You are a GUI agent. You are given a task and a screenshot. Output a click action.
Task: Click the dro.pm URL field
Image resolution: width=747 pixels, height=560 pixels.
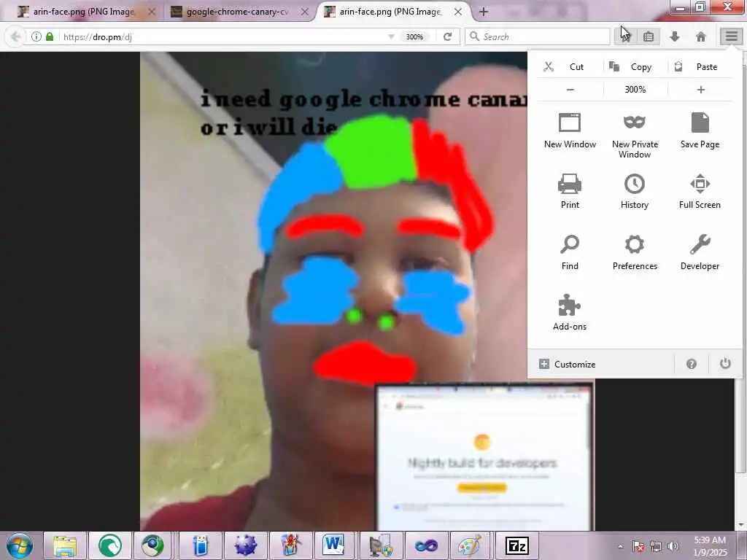click(x=224, y=36)
